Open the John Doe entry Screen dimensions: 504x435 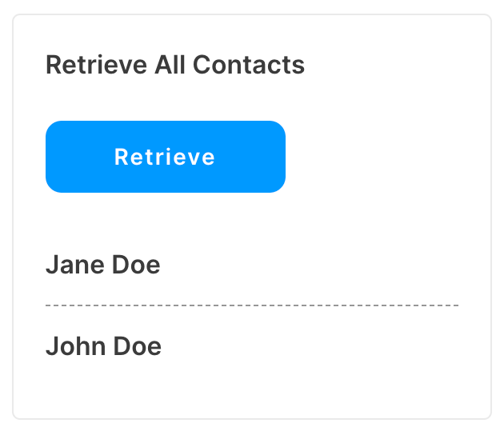click(x=103, y=346)
